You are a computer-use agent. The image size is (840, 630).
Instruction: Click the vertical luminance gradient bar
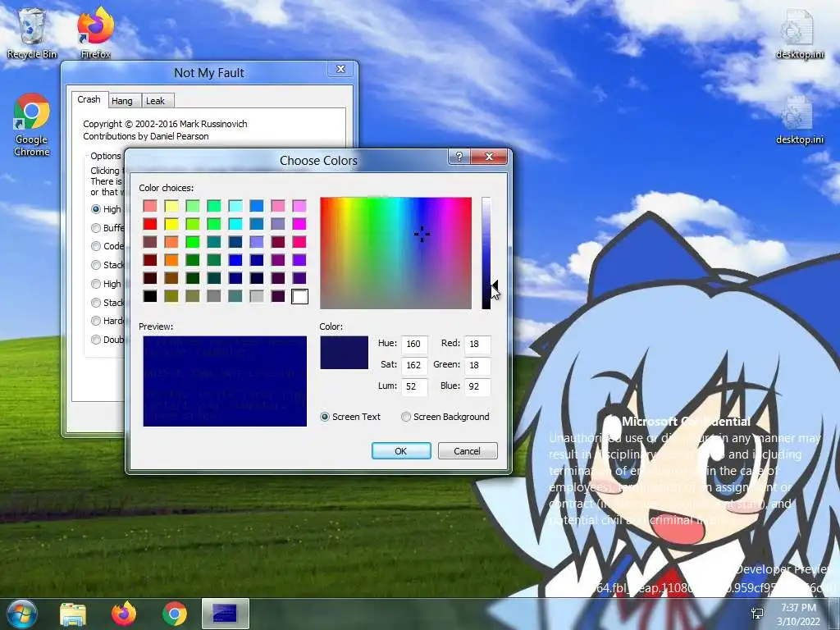[486, 253]
